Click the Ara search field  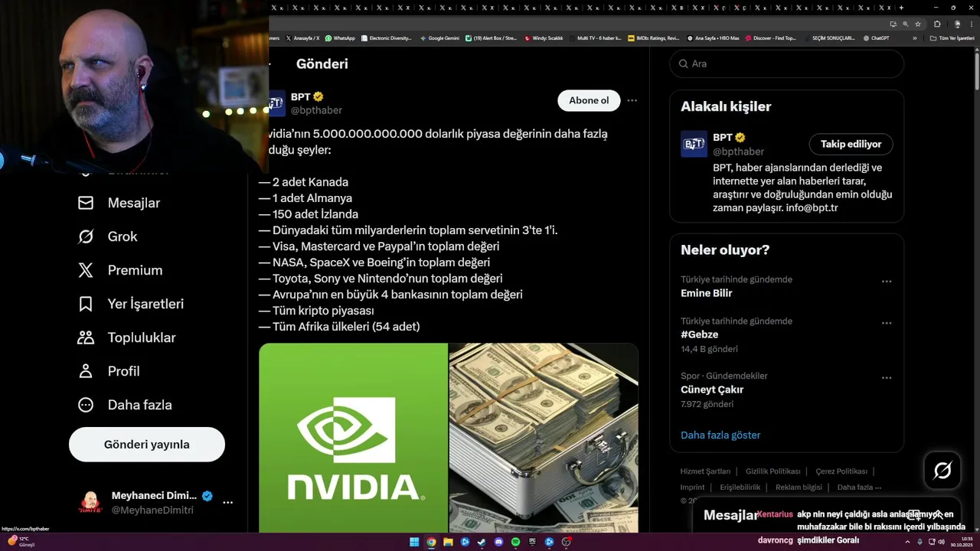click(787, 64)
